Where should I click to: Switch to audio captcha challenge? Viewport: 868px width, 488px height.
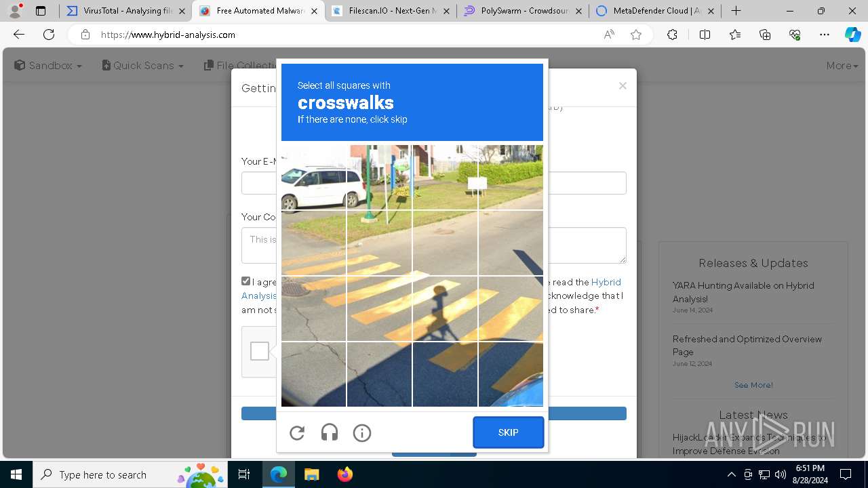pyautogui.click(x=330, y=433)
